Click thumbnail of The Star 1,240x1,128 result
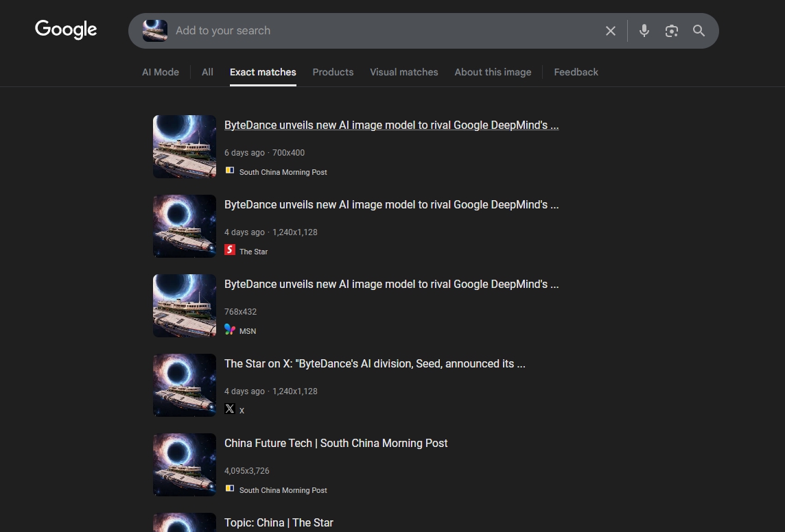The width and height of the screenshot is (785, 532). click(x=184, y=226)
